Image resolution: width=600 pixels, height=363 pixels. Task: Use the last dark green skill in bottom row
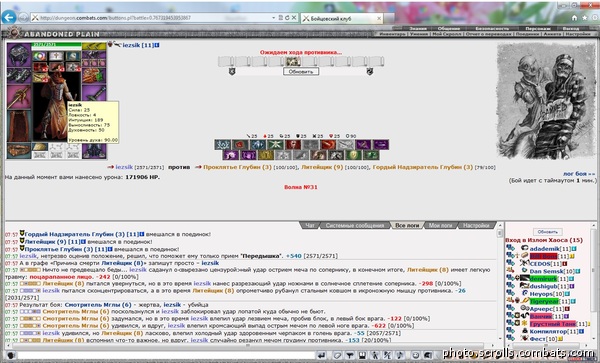coord(372,155)
